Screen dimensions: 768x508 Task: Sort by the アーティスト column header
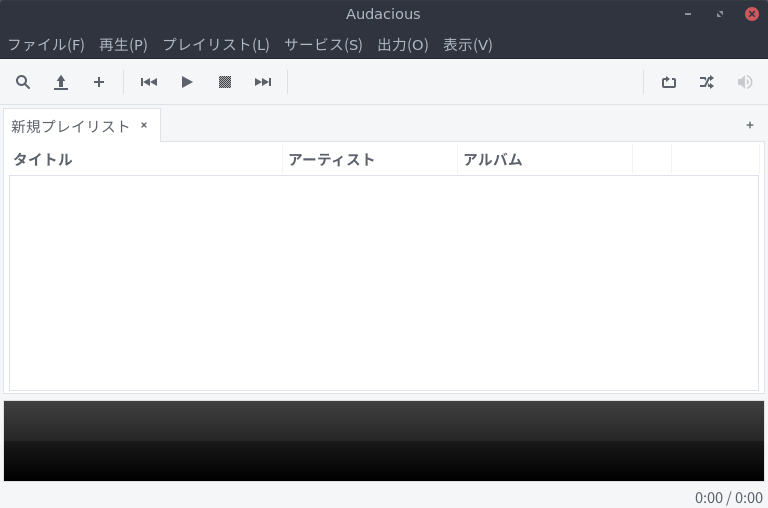(370, 159)
